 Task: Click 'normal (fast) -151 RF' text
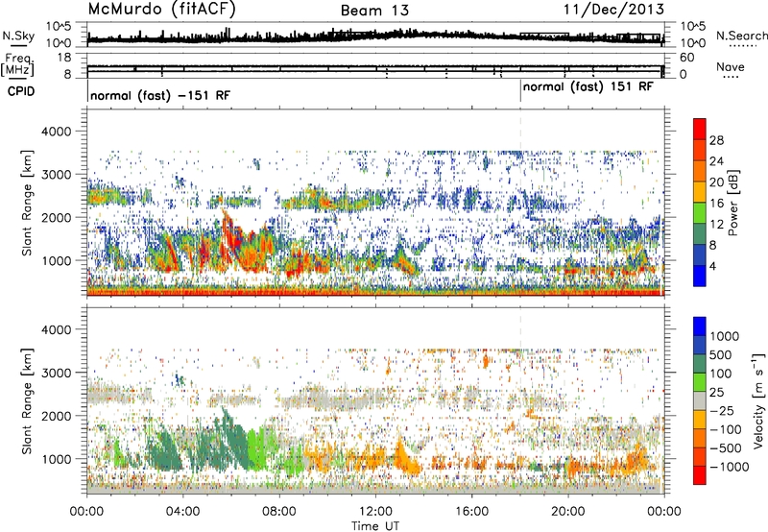click(160, 95)
